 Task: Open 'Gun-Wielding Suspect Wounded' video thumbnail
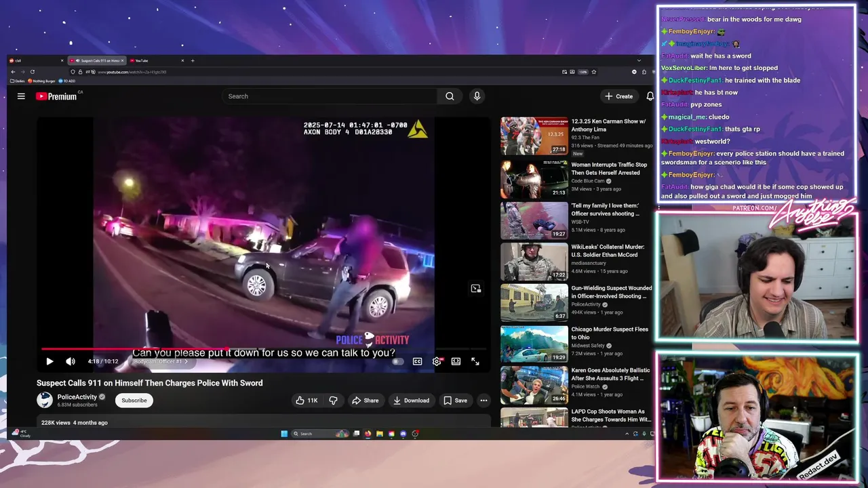click(534, 303)
